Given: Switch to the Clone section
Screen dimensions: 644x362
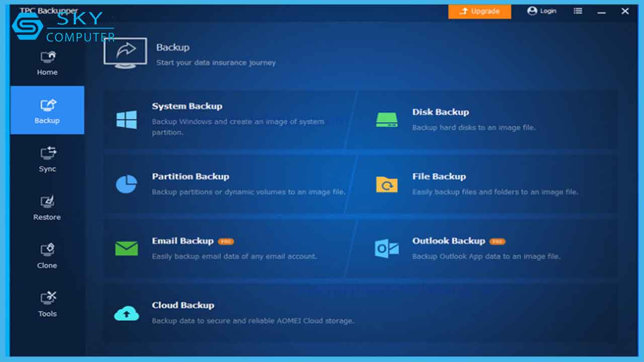Looking at the screenshot, I should click(47, 255).
